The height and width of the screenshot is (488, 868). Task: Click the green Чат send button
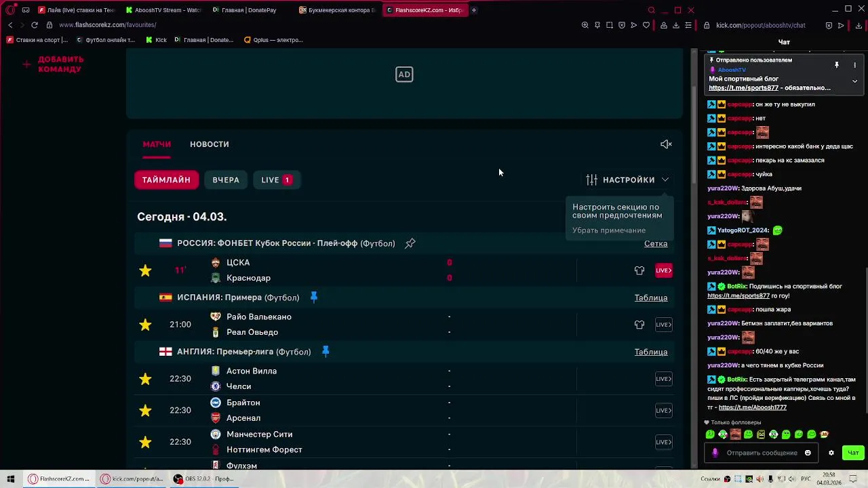tap(852, 453)
